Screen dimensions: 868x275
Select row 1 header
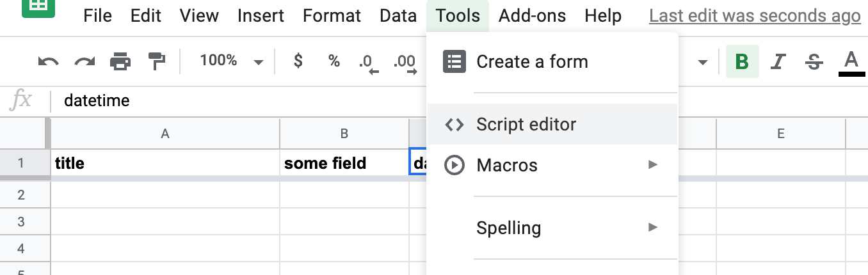point(21,163)
